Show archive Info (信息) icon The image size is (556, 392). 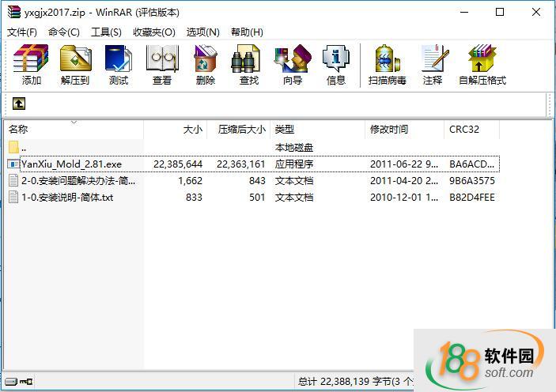pos(336,65)
